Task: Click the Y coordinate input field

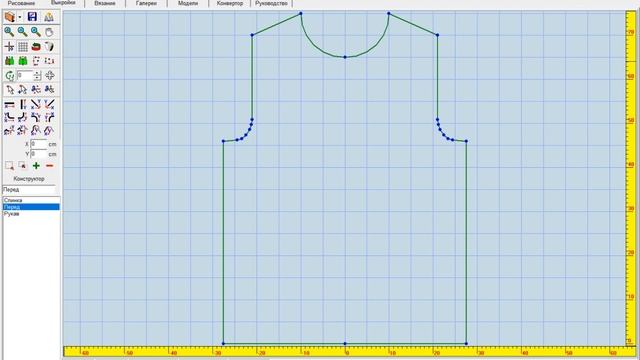Action: coord(38,154)
